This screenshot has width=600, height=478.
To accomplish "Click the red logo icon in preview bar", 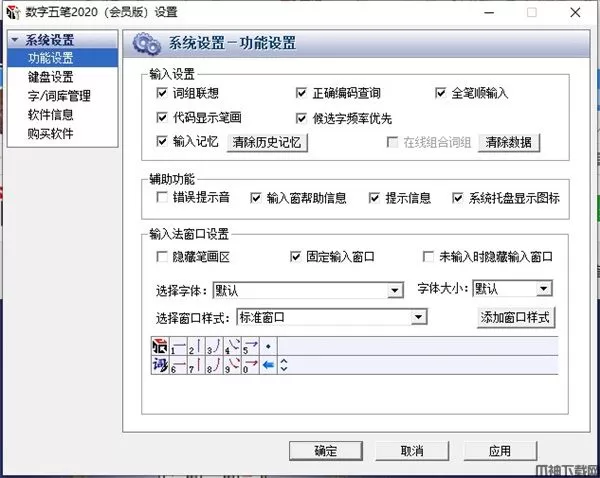I will [x=160, y=346].
